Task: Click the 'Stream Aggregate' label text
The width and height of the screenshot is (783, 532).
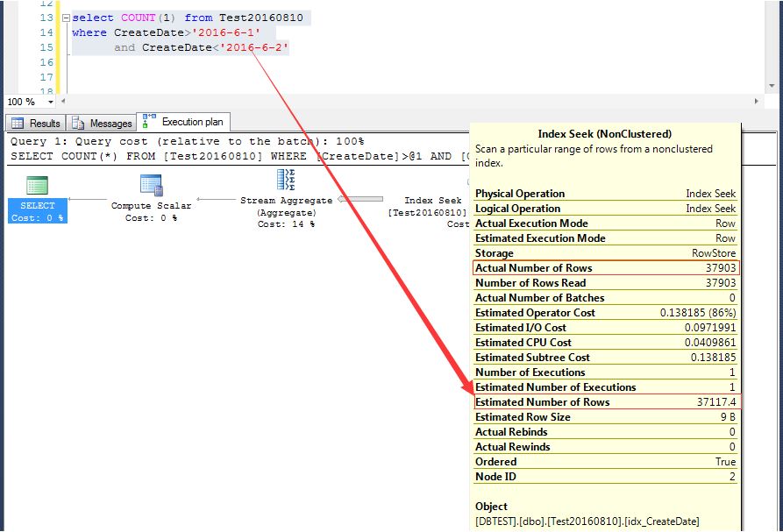Action: click(286, 200)
